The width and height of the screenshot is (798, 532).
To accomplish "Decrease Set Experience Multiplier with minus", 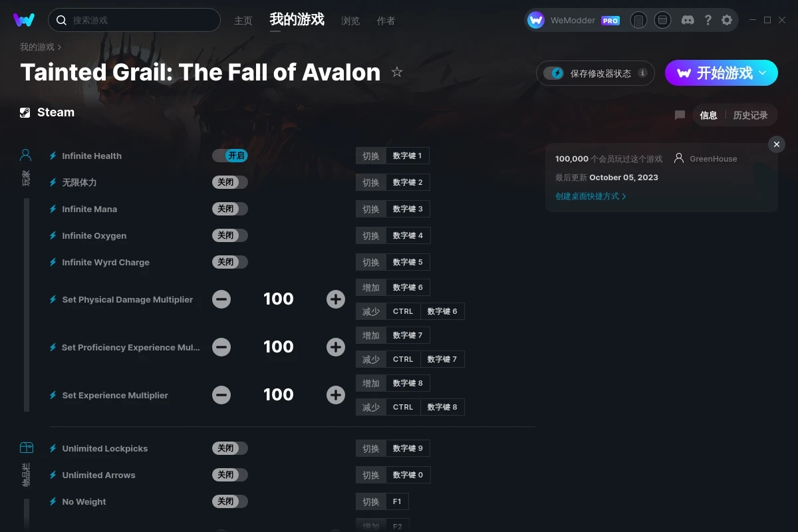I will [x=221, y=395].
